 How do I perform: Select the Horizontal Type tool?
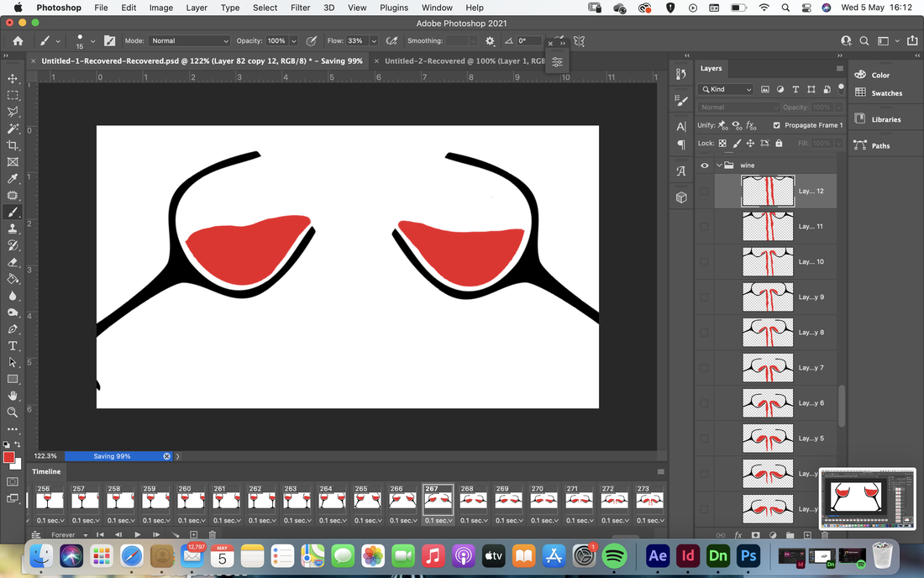pyautogui.click(x=13, y=346)
